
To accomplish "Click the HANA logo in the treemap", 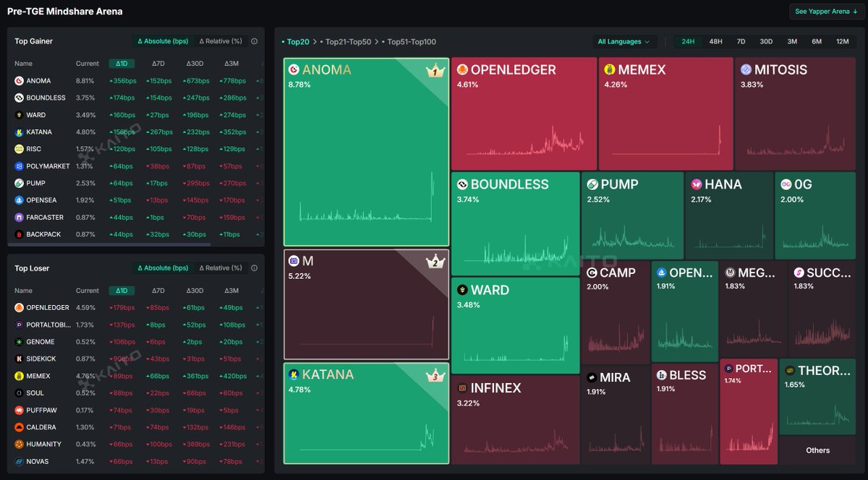I will 697,184.
